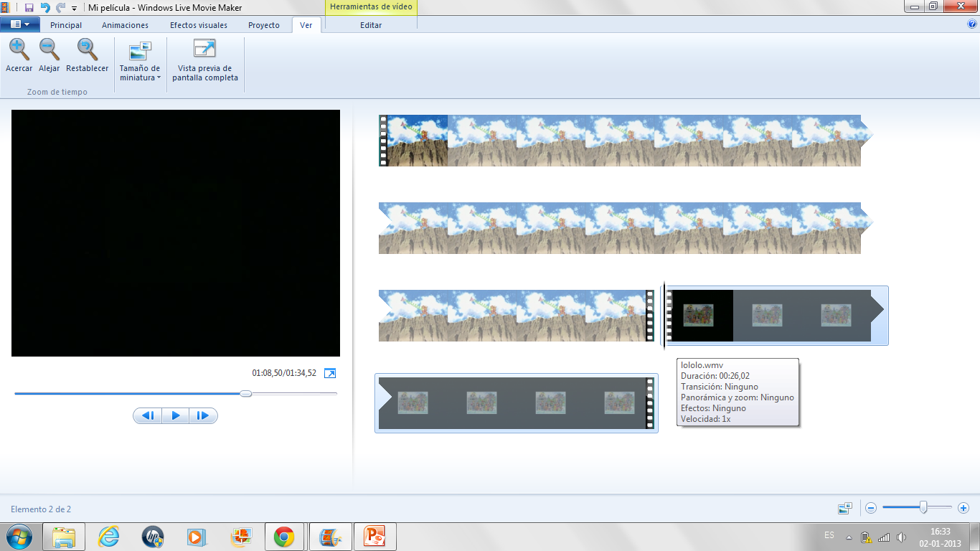Advance one frame forward in preview
This screenshot has height=551, width=980.
[x=203, y=415]
